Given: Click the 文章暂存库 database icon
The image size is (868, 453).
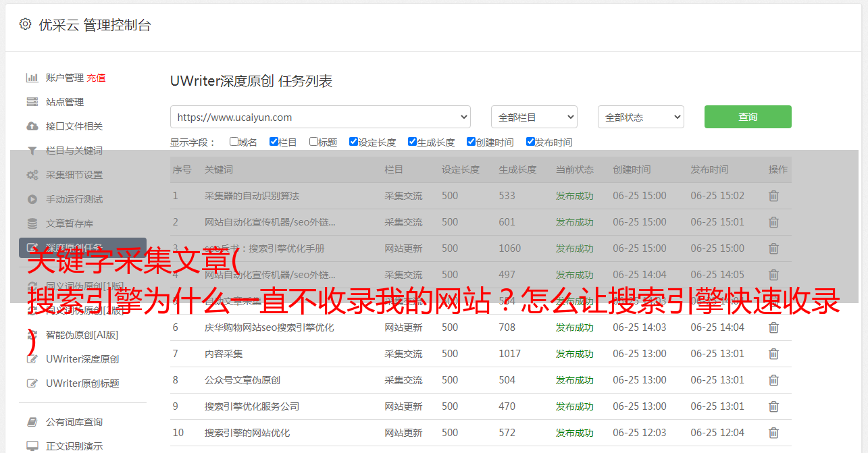Looking at the screenshot, I should pyautogui.click(x=32, y=223).
